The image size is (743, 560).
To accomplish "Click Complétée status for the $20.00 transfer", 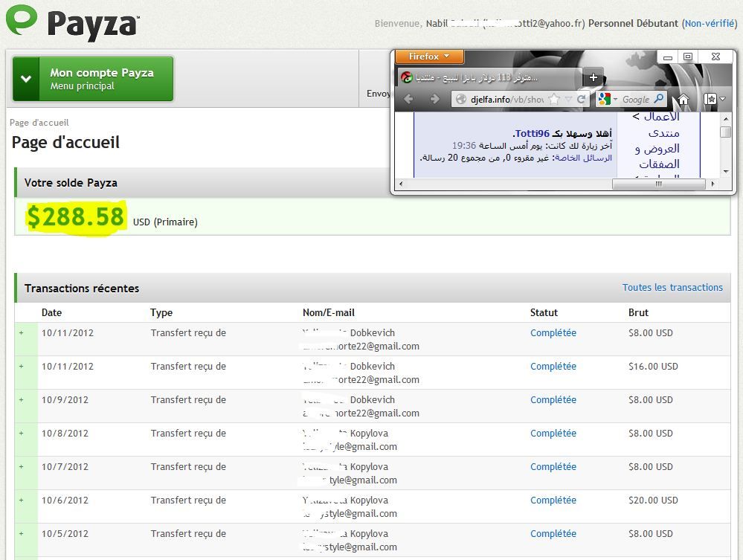I will click(x=553, y=500).
